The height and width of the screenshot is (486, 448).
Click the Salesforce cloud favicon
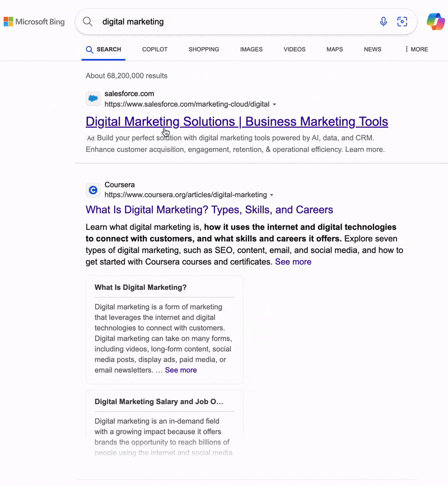point(93,99)
